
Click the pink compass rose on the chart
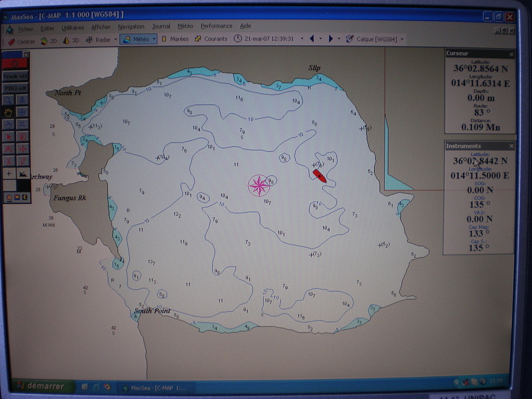[x=259, y=185]
